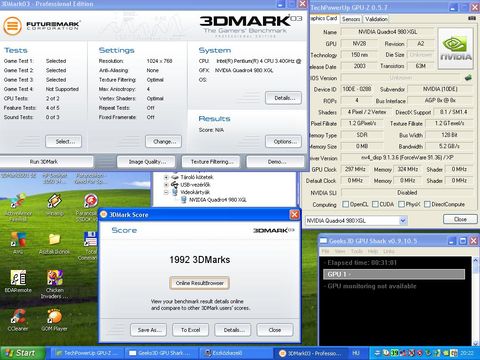Close the 3DMark Score dialog via Close button
This screenshot has height=360, width=480.
(x=275, y=330)
